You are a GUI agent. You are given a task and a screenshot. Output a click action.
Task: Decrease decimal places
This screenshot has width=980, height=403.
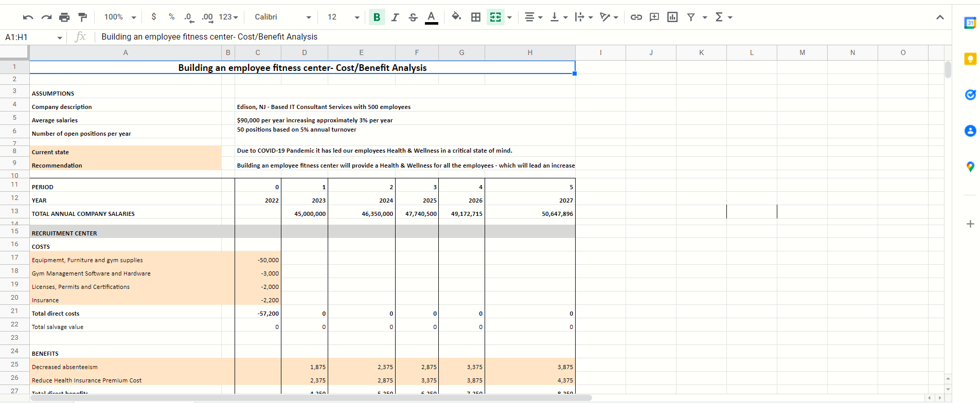pyautogui.click(x=189, y=17)
